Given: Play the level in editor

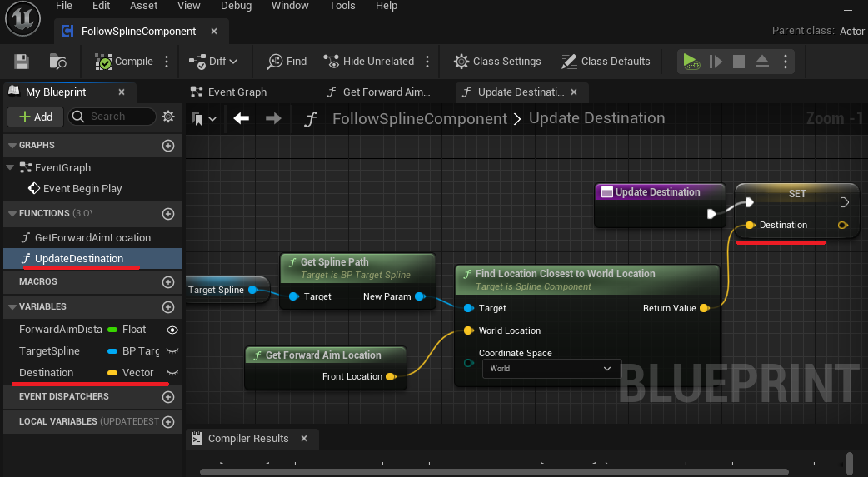Looking at the screenshot, I should pos(691,62).
